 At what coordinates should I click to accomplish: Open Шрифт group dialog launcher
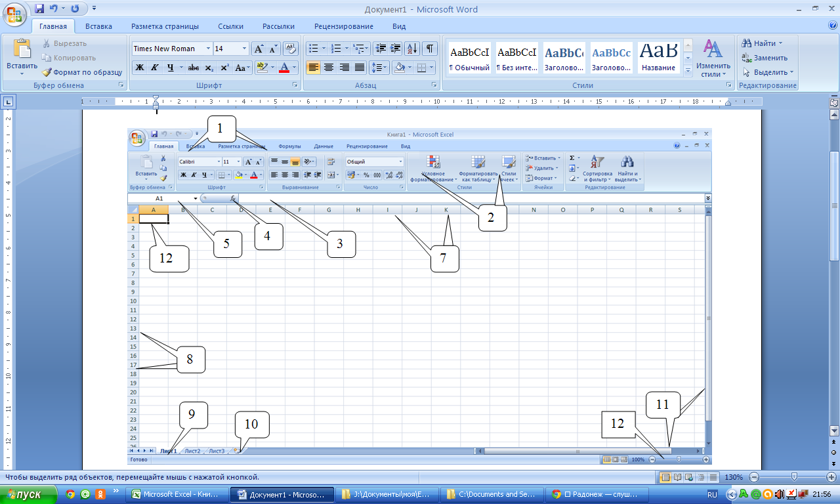pos(294,85)
